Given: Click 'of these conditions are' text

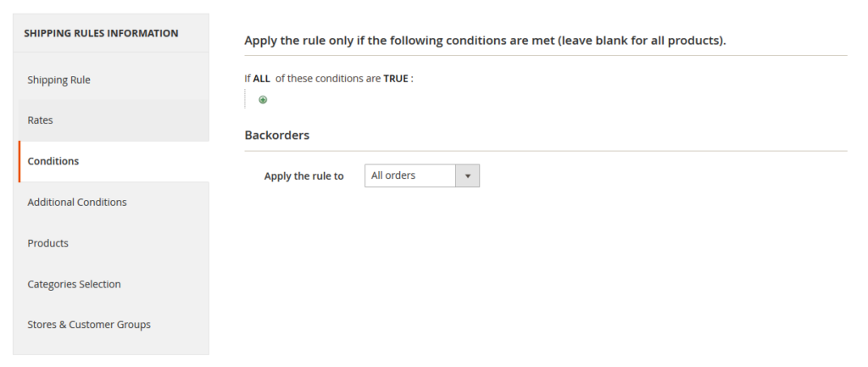Looking at the screenshot, I should tap(328, 78).
